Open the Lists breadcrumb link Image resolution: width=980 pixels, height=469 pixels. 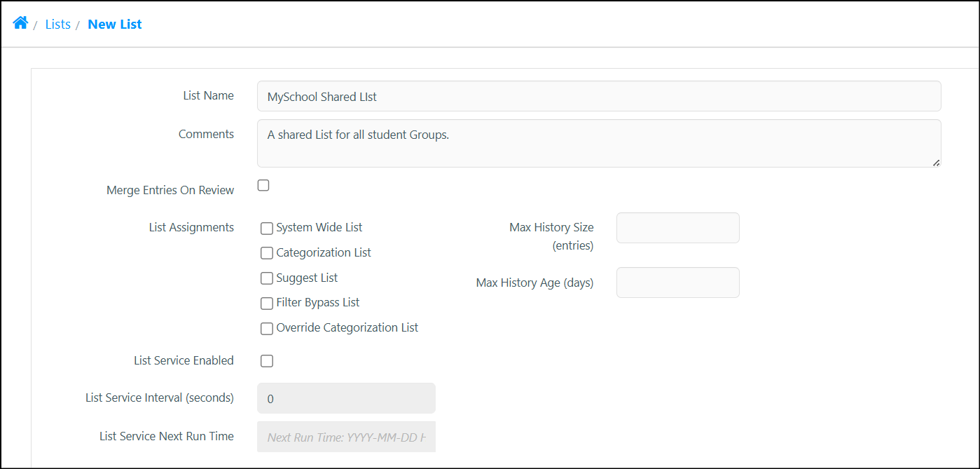[58, 24]
